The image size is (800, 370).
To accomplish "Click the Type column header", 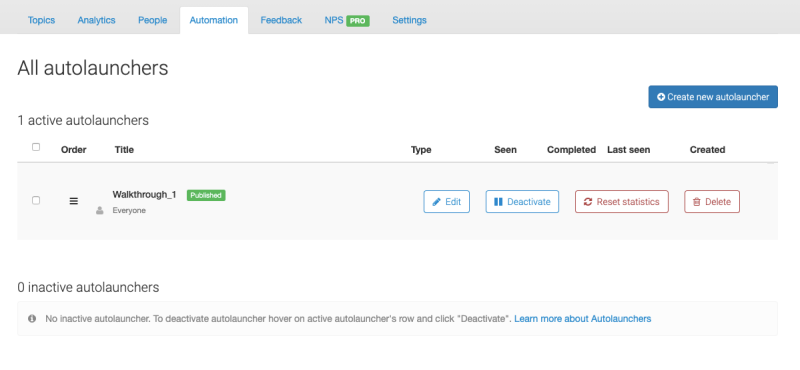I will (x=421, y=150).
